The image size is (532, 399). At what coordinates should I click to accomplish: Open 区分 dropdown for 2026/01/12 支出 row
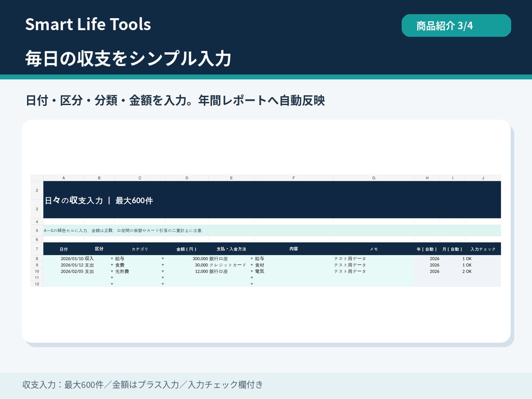(112, 265)
